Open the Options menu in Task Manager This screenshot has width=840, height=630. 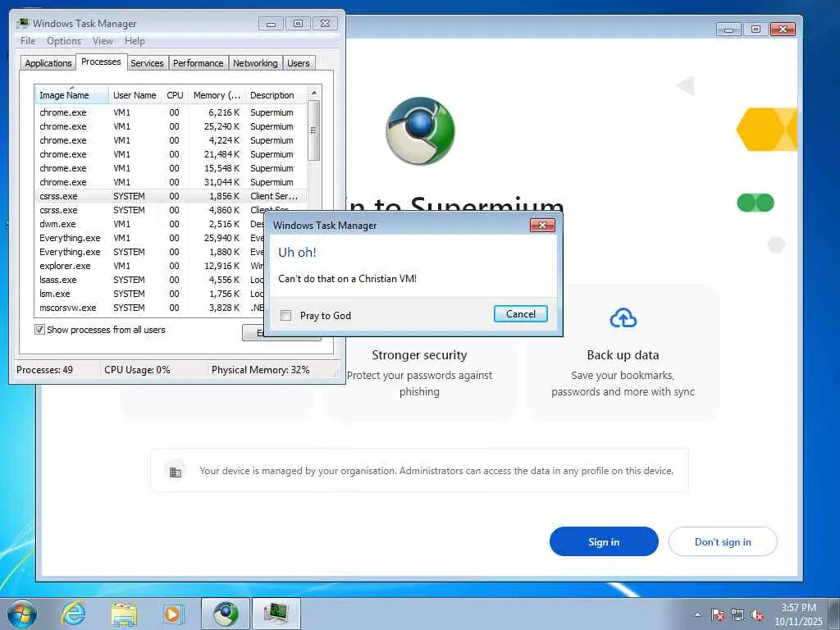point(64,41)
